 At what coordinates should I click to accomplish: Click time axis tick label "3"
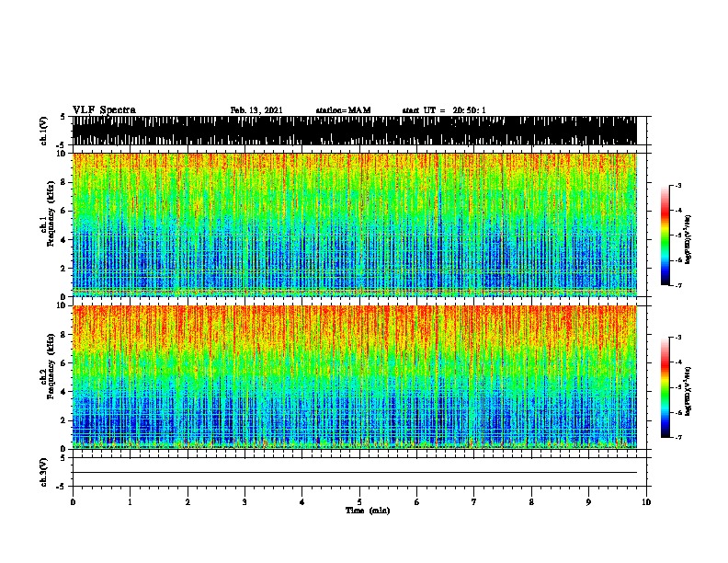click(x=245, y=502)
